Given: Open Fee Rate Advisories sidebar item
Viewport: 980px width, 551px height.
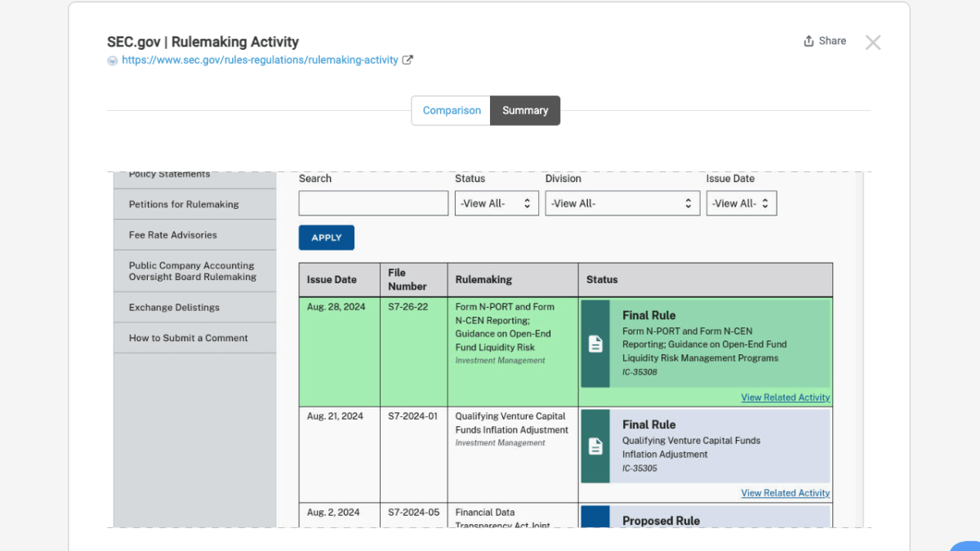Looking at the screenshot, I should tap(173, 235).
